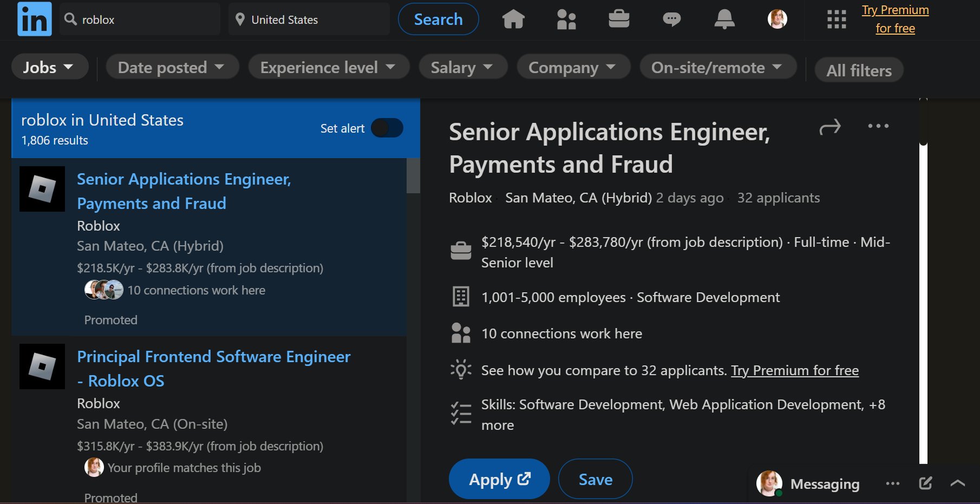This screenshot has height=504, width=980.
Task: Open the On-site/remote dropdown
Action: pos(718,67)
